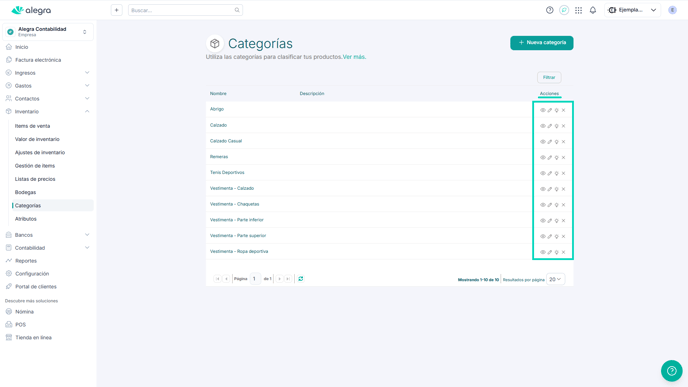Open the help question mark in top bar
688x387 pixels.
pos(549,10)
